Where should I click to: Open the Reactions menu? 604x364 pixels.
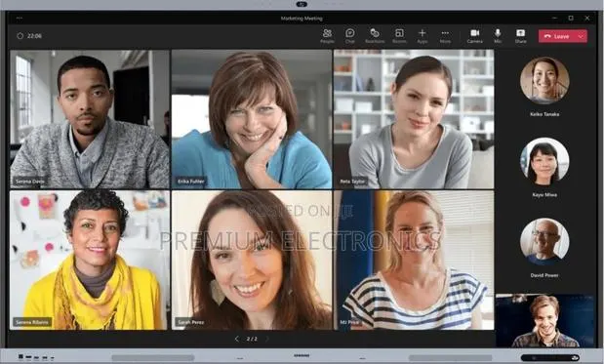tap(375, 36)
